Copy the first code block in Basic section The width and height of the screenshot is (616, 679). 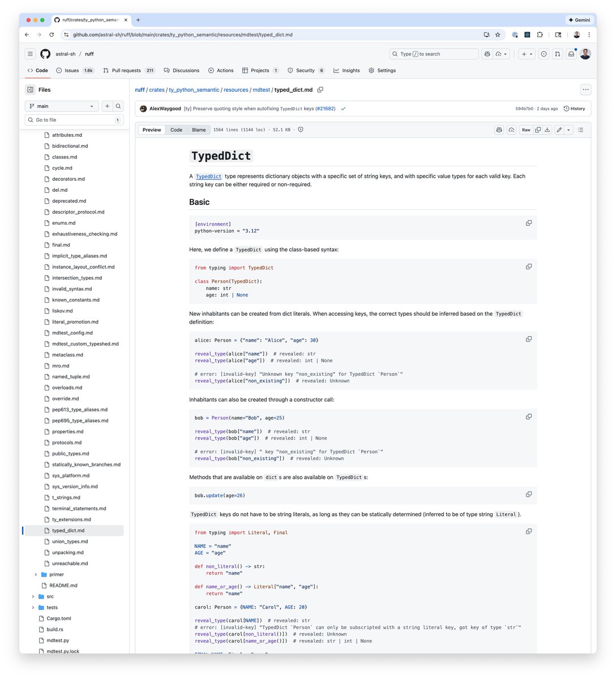[x=529, y=223]
